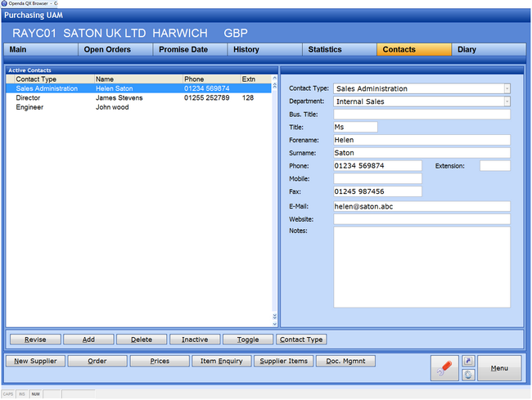Click the Inactive button
Viewport: 532px width, 400px height.
coord(195,339)
